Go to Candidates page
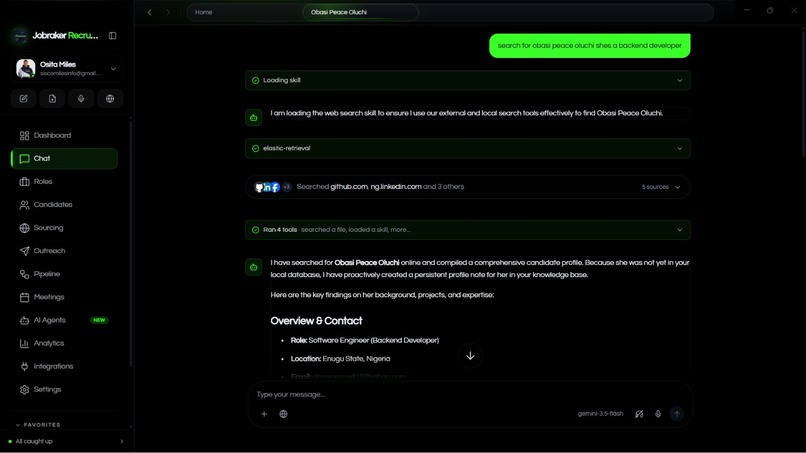 [x=64, y=205]
